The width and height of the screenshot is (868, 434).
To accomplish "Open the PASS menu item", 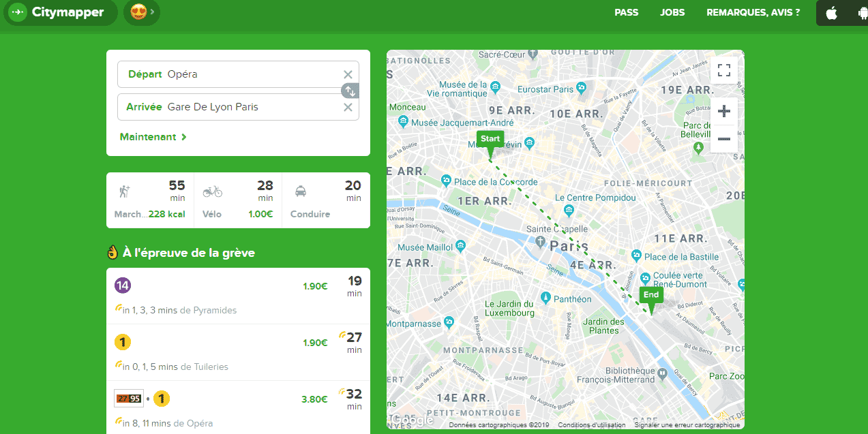I will click(x=627, y=12).
